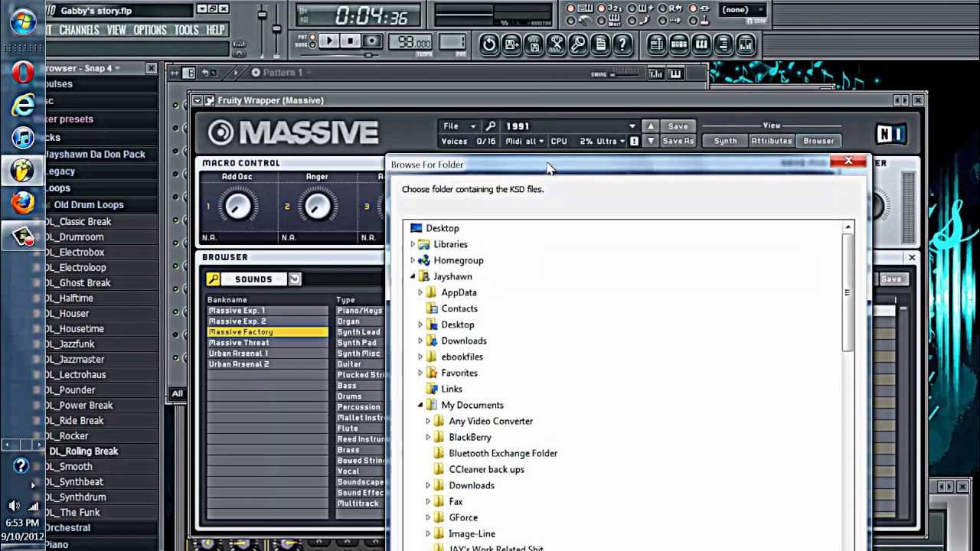The width and height of the screenshot is (980, 551).
Task: Open the snap (none) dropdown
Action: click(x=741, y=10)
